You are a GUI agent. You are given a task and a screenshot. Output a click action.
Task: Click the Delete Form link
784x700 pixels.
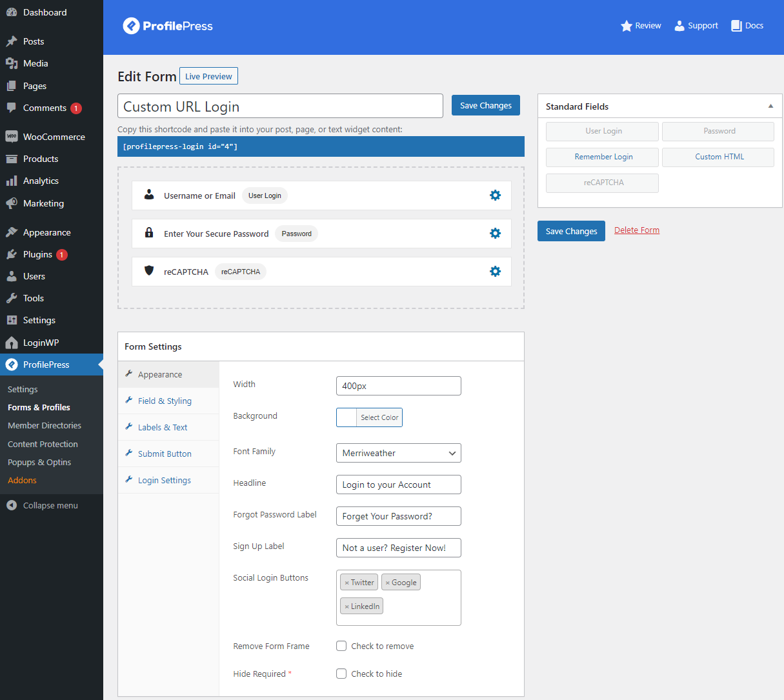(x=637, y=230)
